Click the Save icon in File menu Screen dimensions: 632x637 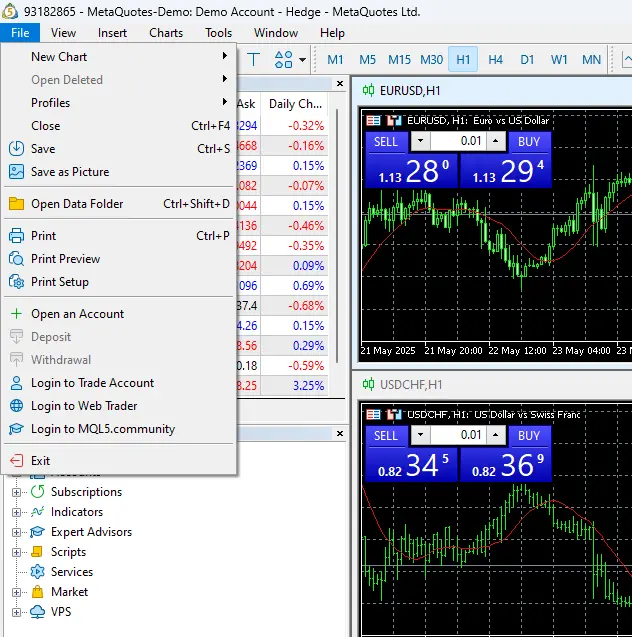click(16, 149)
